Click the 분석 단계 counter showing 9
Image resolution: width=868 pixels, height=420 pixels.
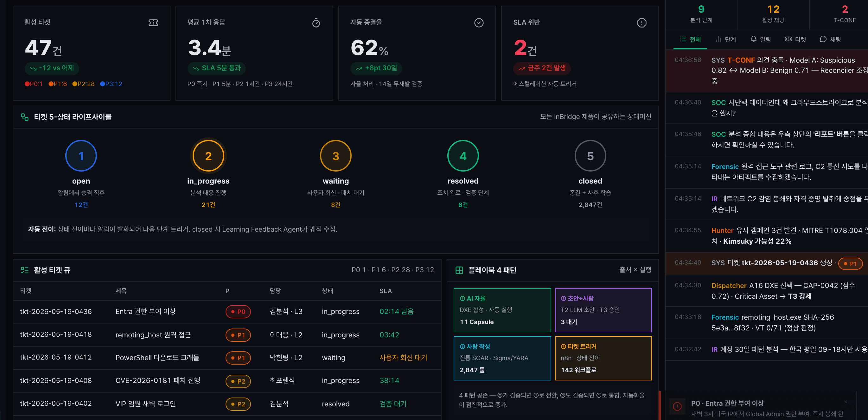pos(701,14)
